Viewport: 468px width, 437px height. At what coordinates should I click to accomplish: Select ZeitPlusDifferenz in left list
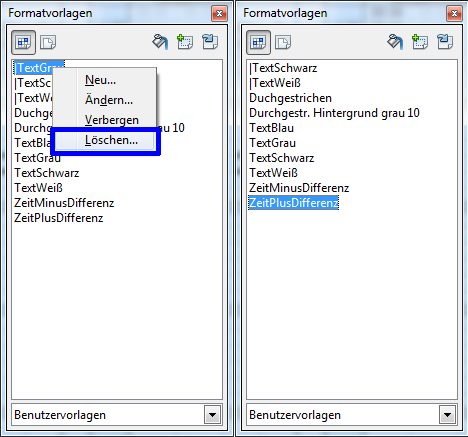(x=59, y=218)
